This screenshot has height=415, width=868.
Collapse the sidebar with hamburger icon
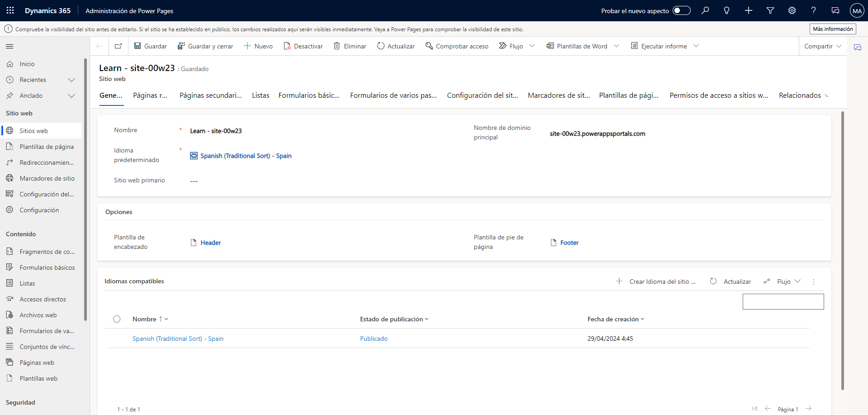(9, 46)
